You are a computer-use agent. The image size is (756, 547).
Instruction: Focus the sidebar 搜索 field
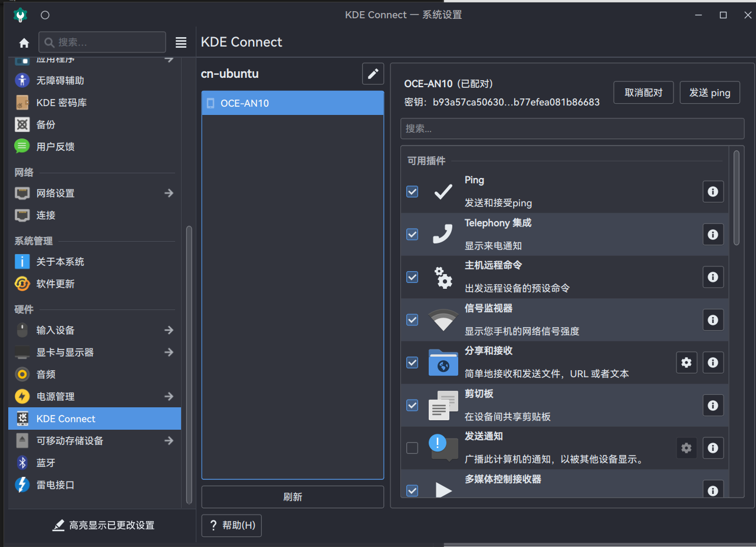[102, 42]
